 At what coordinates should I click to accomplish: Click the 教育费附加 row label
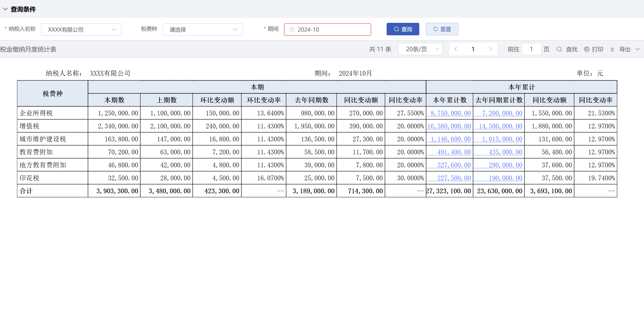coord(36,152)
